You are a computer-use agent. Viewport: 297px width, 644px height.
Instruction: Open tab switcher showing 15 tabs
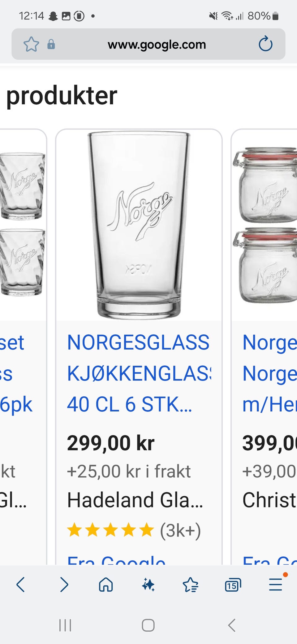[x=233, y=585]
